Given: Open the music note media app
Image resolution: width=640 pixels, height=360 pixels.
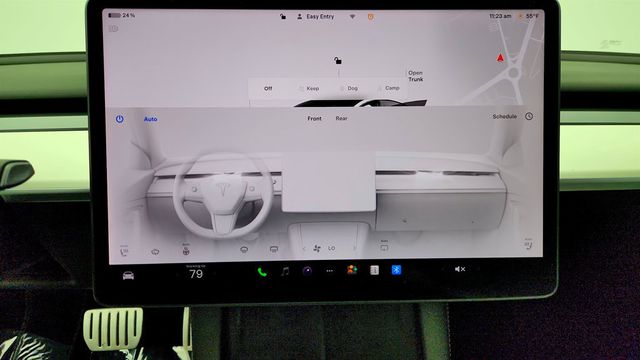Looking at the screenshot, I should point(285,271).
